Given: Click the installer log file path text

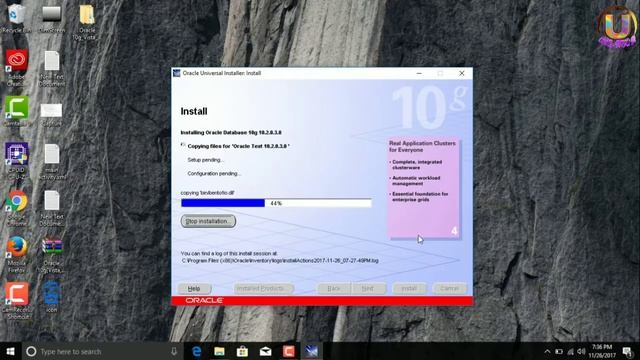Looking at the screenshot, I should point(280,260).
